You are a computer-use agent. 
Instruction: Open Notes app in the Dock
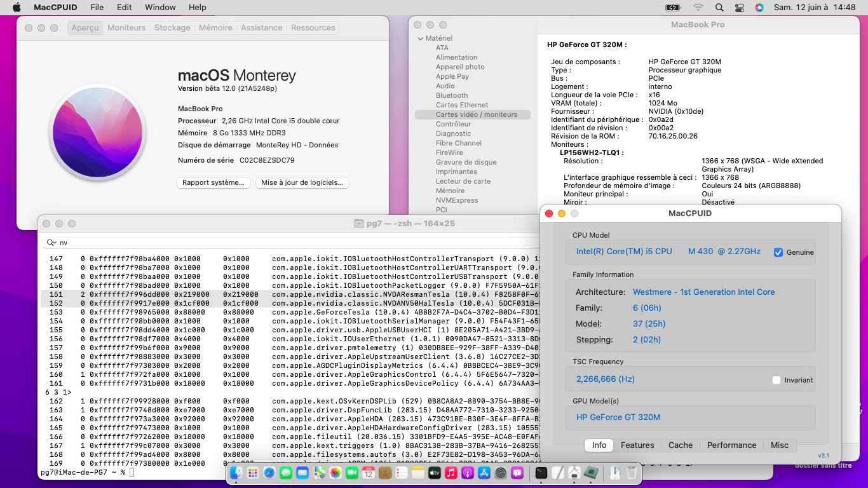[x=418, y=473]
